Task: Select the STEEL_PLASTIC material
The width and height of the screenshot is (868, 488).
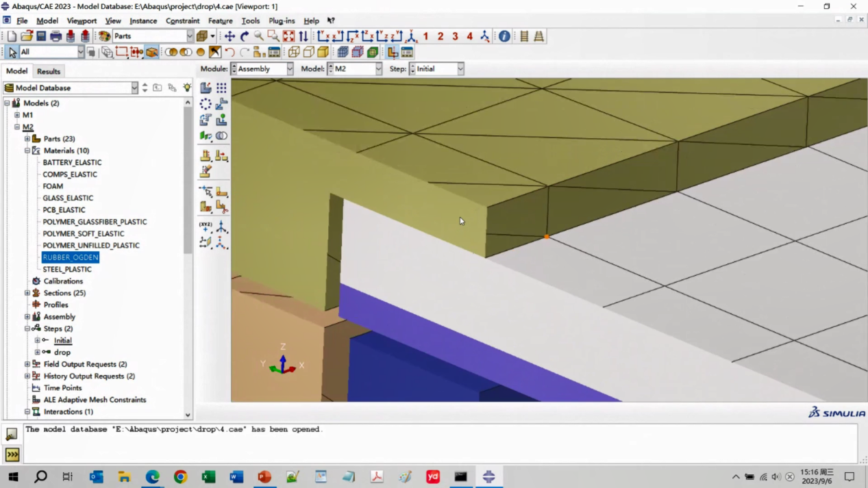Action: point(67,270)
